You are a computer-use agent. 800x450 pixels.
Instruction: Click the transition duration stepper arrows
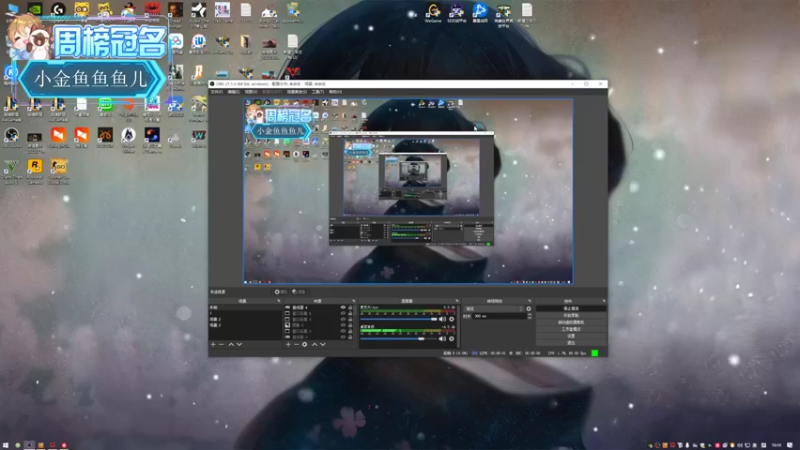click(x=529, y=316)
